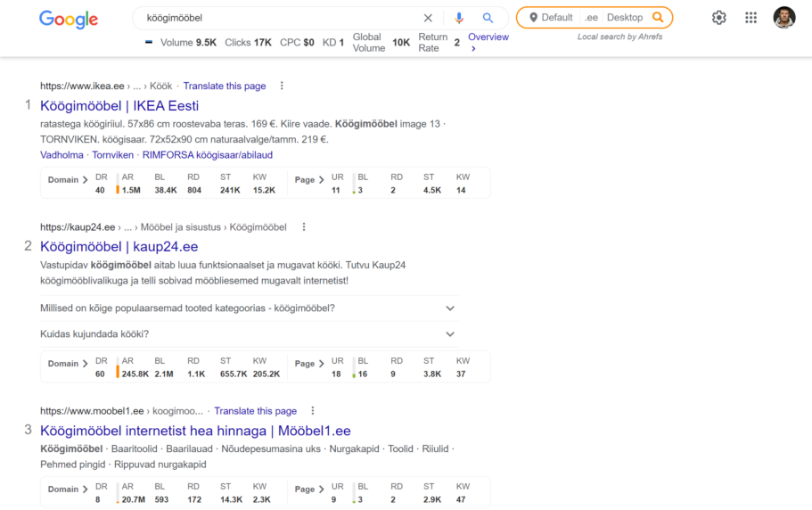Click Translate this page for moobel1.ee
812x510 pixels.
click(x=255, y=411)
